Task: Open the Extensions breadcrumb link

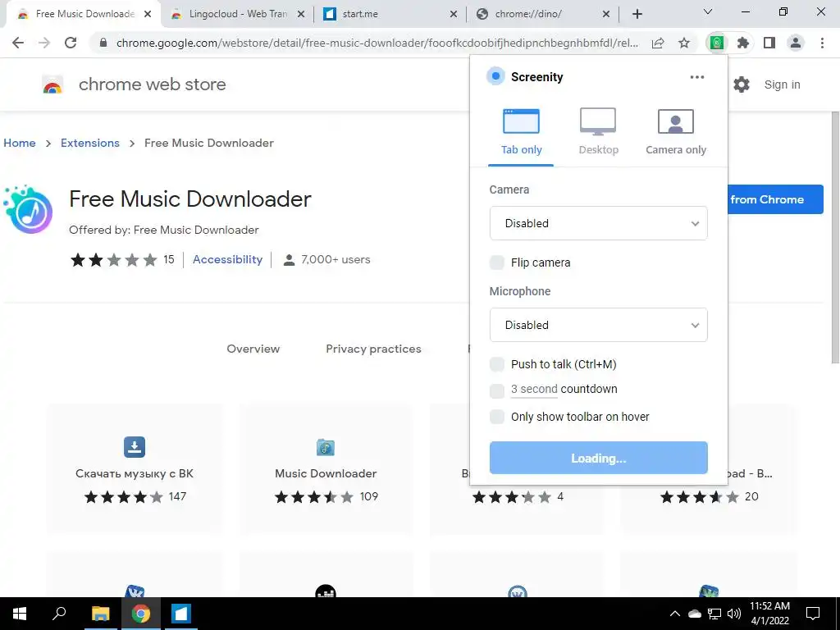Action: pyautogui.click(x=90, y=143)
